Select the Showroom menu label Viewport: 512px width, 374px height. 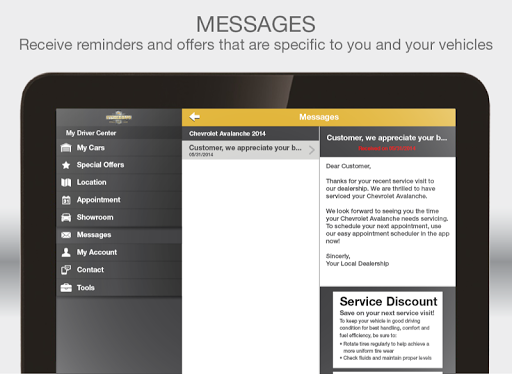click(95, 217)
